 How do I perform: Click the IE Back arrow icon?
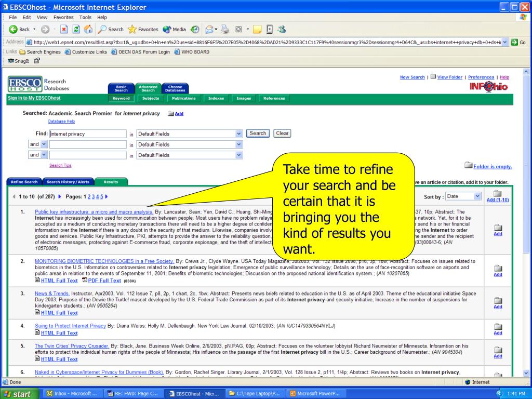(13, 30)
